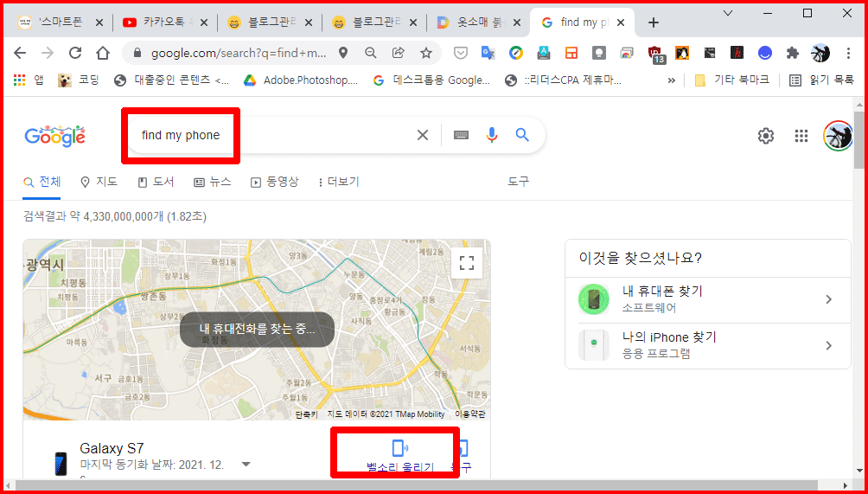Open the penguin extension icon
The image size is (868, 494).
[682, 53]
